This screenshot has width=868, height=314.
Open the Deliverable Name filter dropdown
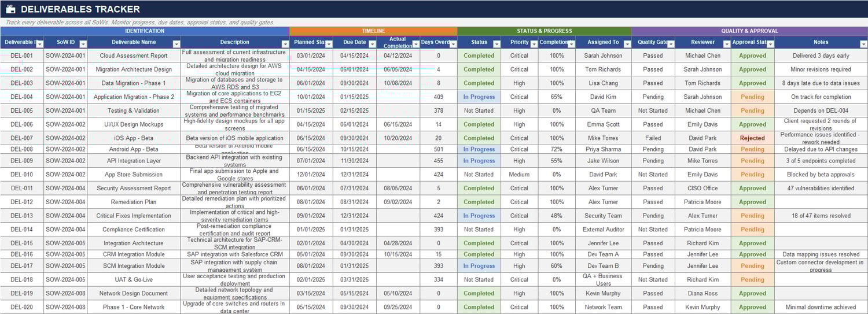176,44
